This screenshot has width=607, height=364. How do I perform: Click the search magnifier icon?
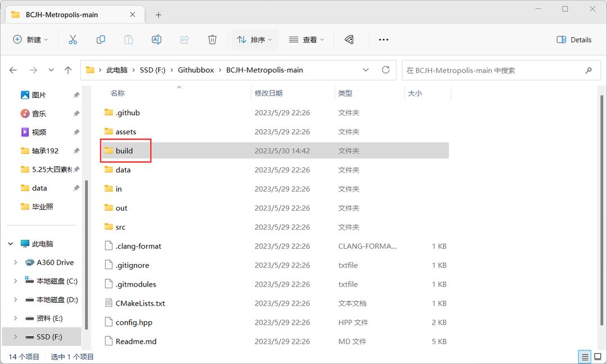pyautogui.click(x=589, y=70)
